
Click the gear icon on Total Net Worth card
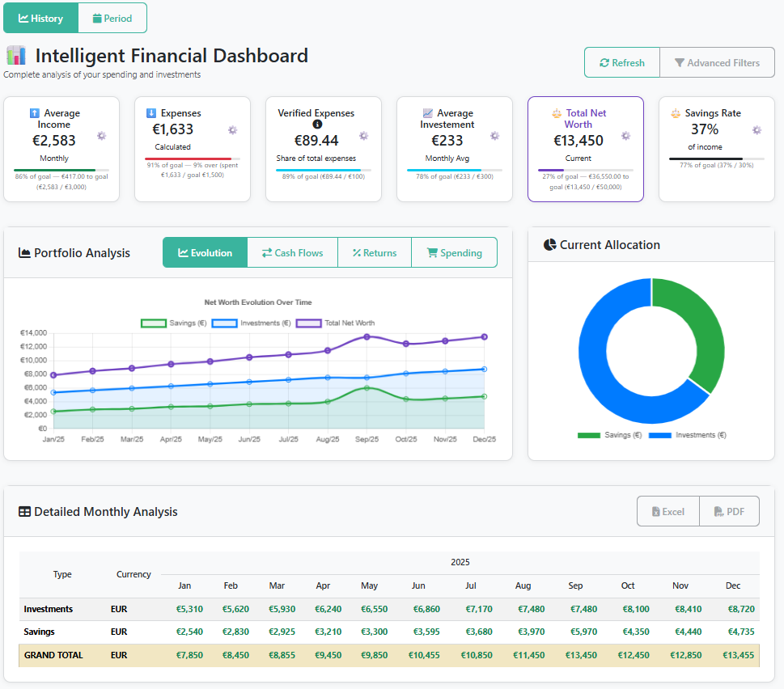[x=625, y=136]
